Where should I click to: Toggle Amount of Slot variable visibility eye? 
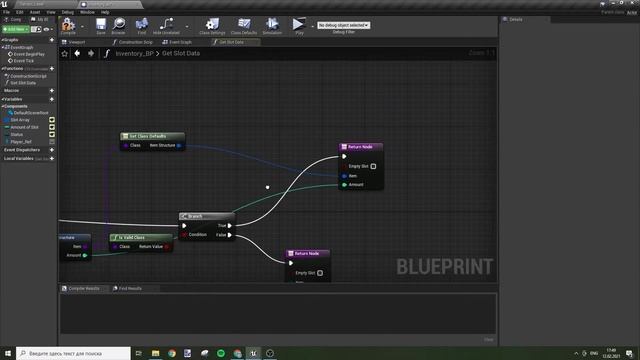point(52,127)
